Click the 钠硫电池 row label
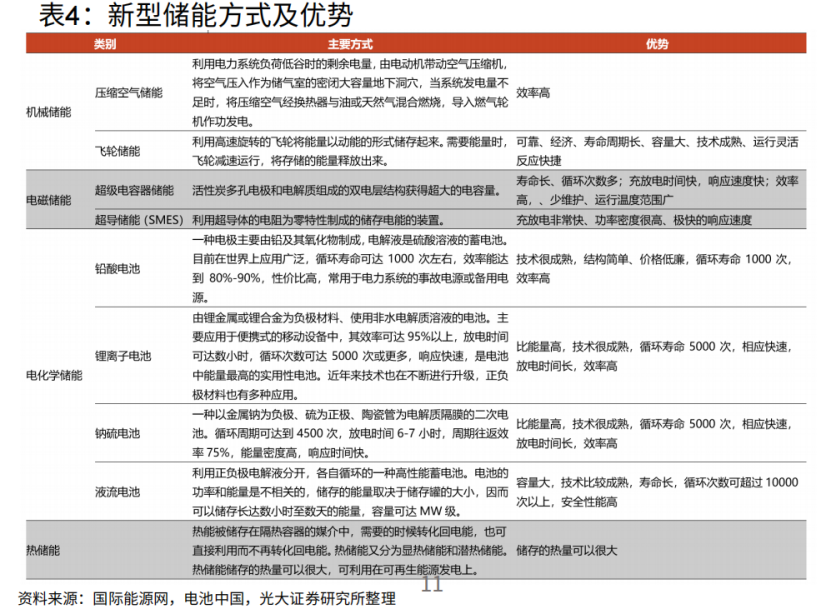831x614 pixels. [x=117, y=434]
